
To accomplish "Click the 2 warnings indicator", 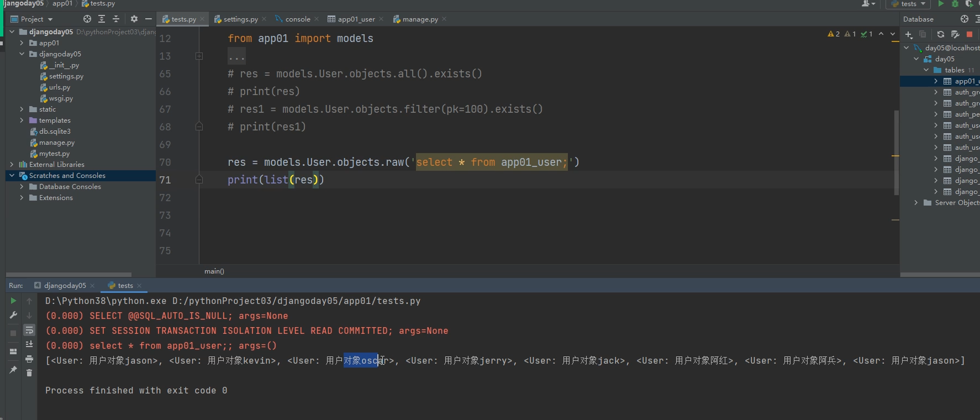I will 834,34.
